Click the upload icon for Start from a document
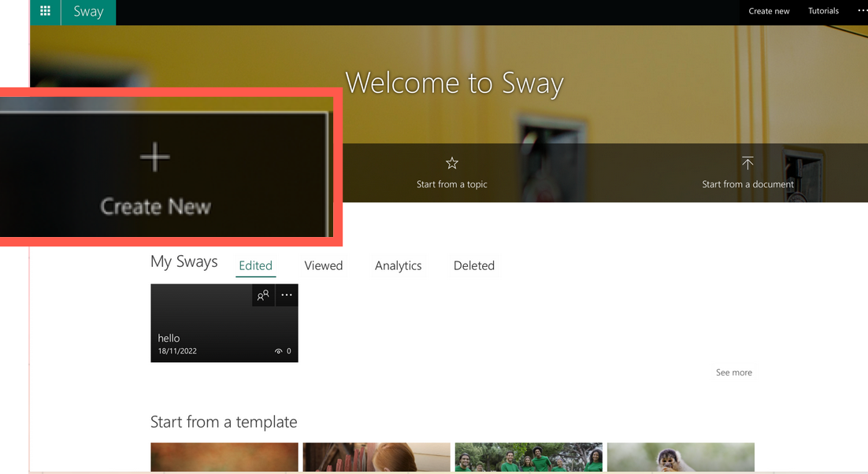 coord(747,162)
